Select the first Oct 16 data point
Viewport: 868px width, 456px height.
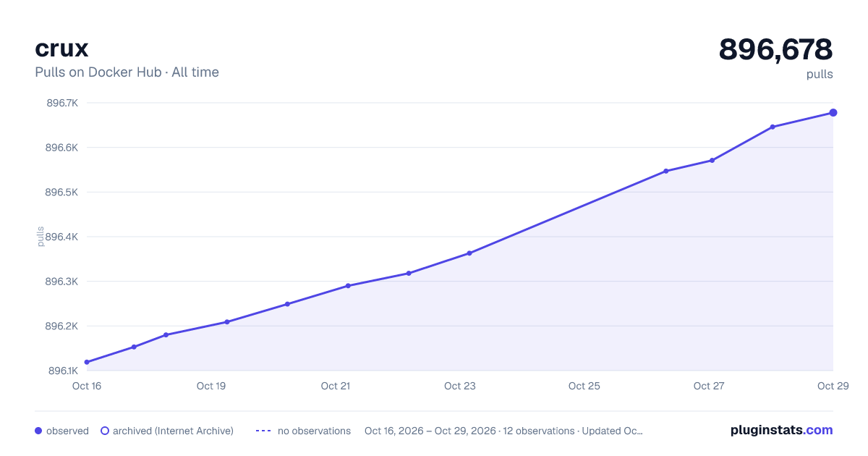[x=87, y=362]
